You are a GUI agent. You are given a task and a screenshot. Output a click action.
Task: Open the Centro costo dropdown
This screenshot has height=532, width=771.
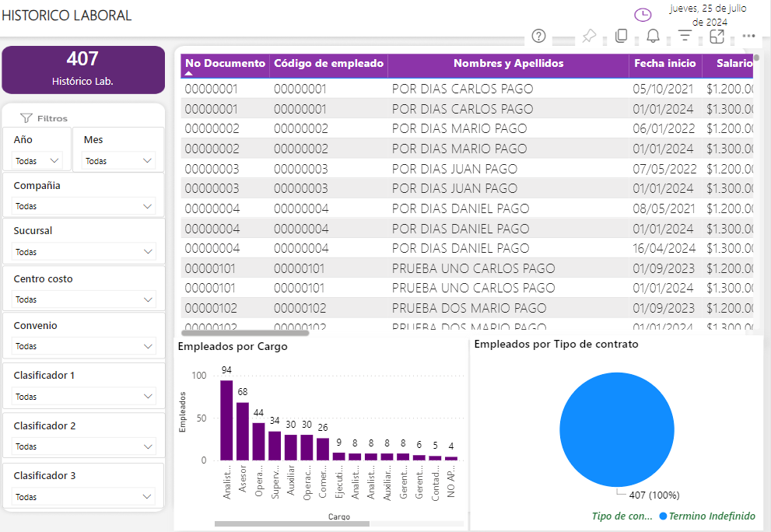[83, 299]
